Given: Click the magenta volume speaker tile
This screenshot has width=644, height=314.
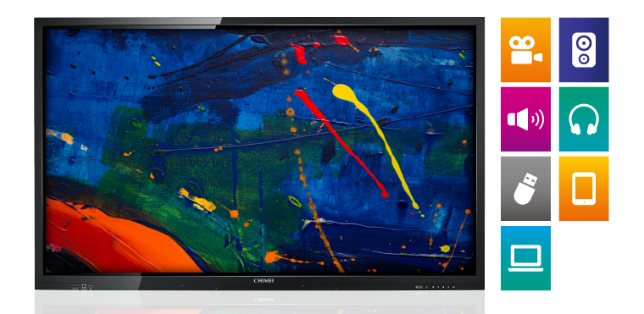Looking at the screenshot, I should 525,119.
